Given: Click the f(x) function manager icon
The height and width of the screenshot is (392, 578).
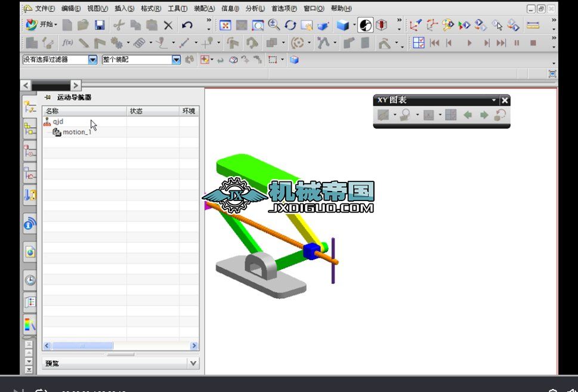Looking at the screenshot, I should [x=67, y=43].
